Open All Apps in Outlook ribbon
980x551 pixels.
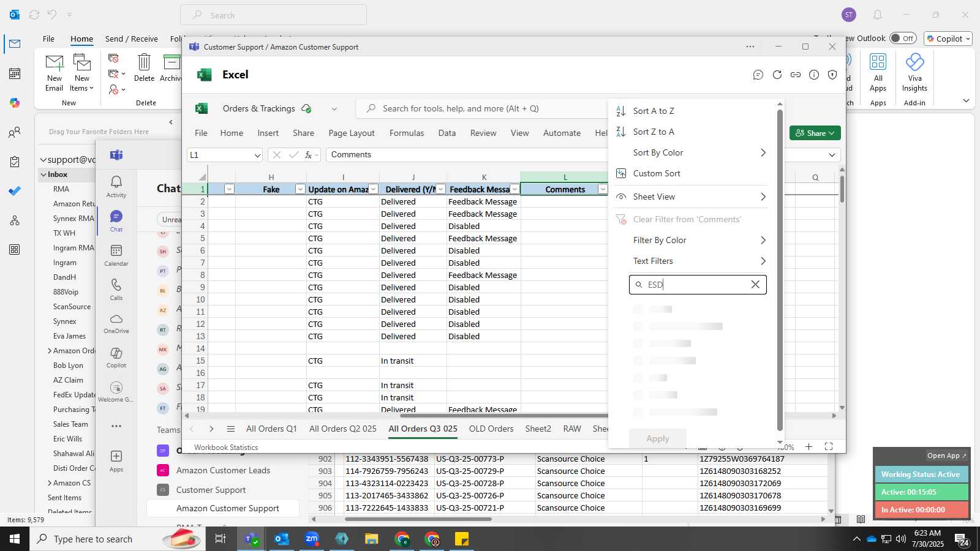pos(878,72)
